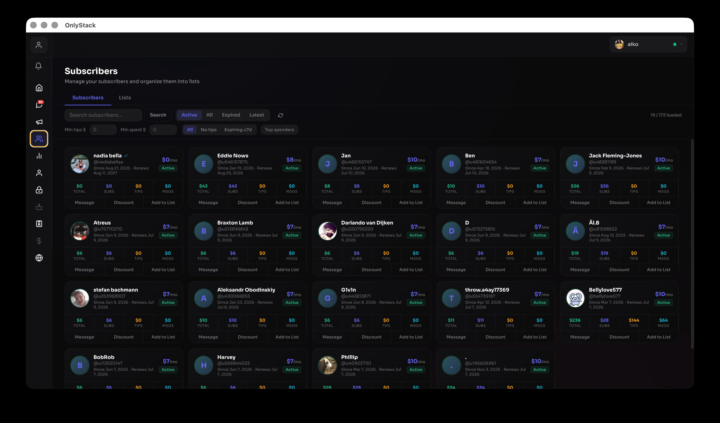Click Atreus's profile picture

[x=79, y=231]
